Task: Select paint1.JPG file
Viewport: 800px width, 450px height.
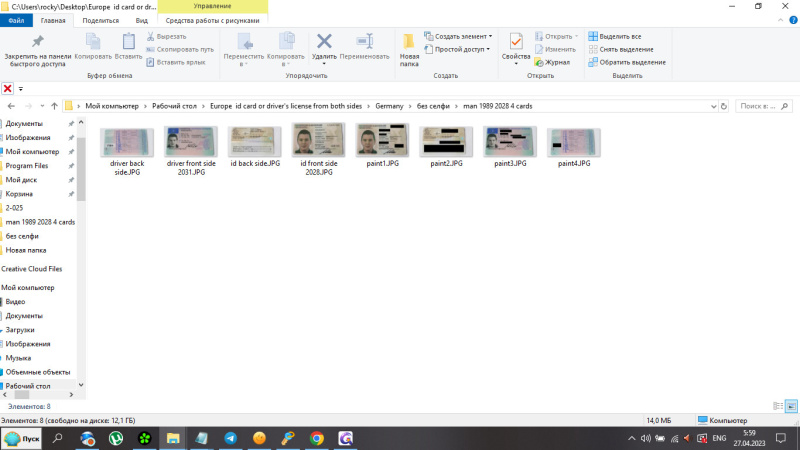Action: [x=383, y=146]
